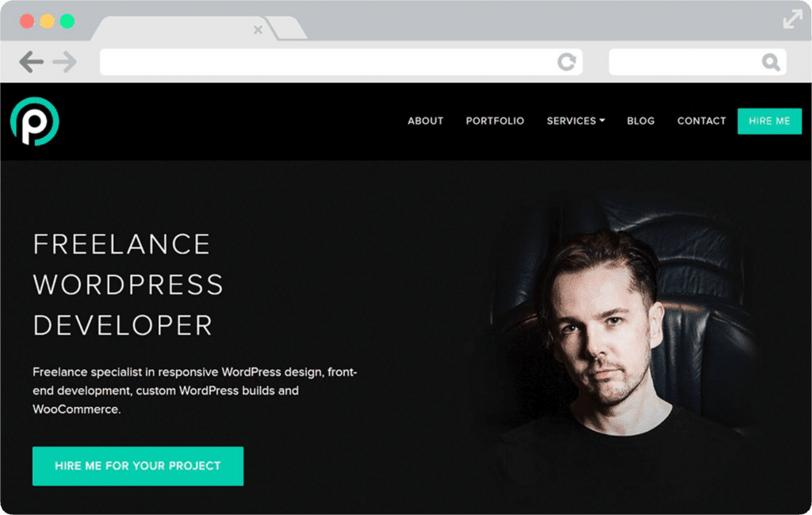Expand the Services dropdown menu
Image resolution: width=812 pixels, height=515 pixels.
(576, 121)
